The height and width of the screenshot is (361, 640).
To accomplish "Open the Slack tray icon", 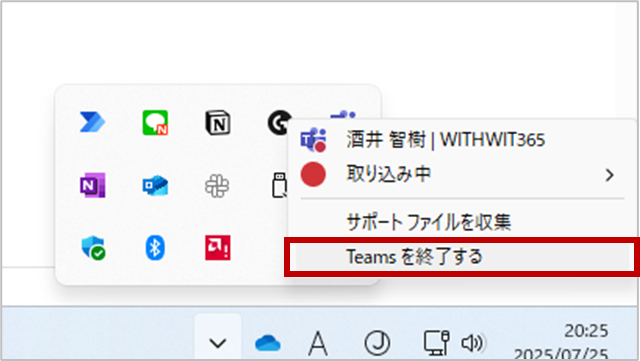I will [217, 186].
